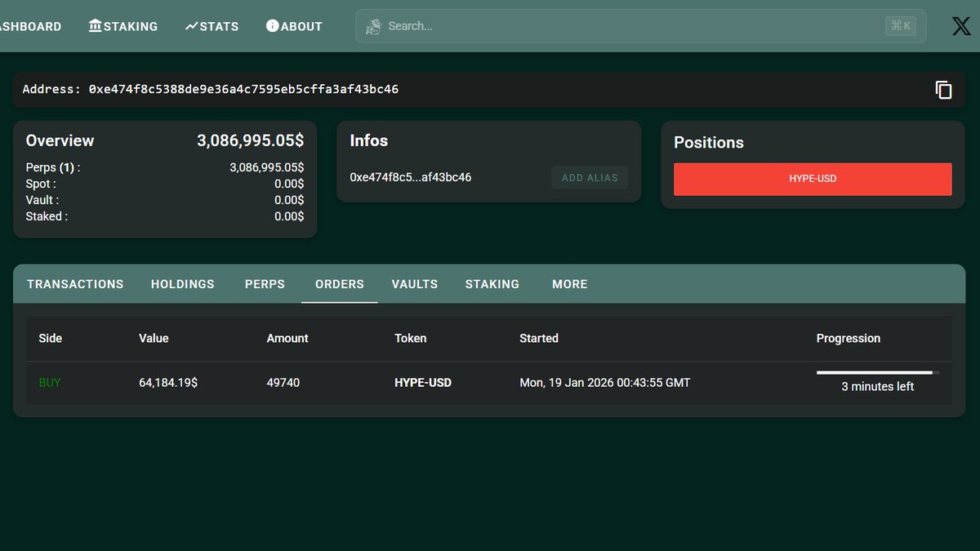
Task: Click the Overview total 3,086,995.05$
Action: tap(251, 140)
